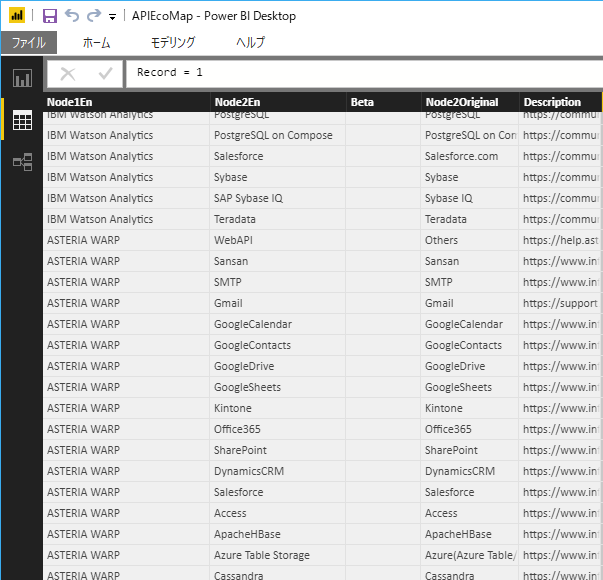The height and width of the screenshot is (580, 603).
Task: Click the SMTP cell in Node2En column
Action: point(278,282)
